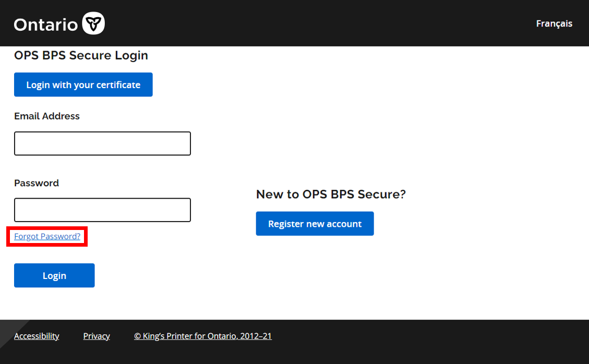Viewport: 589px width, 364px height.
Task: Click the Ontario wordmark text in header
Action: pos(45,24)
